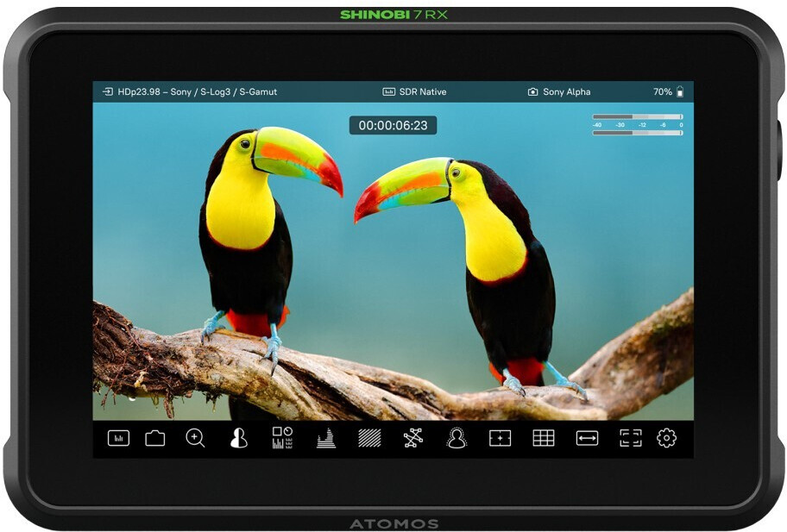Open the monitor mode icon in bottom toolbar
Screen dimensions: 787x532
(x=118, y=438)
